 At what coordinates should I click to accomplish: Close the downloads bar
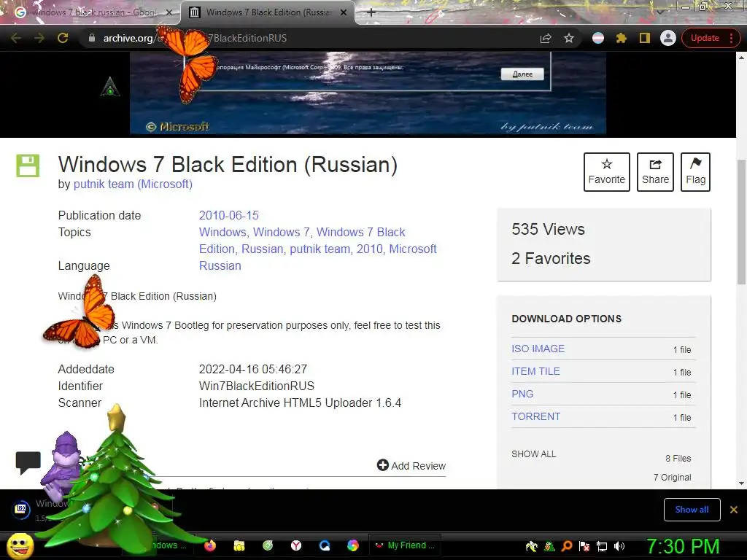(734, 510)
